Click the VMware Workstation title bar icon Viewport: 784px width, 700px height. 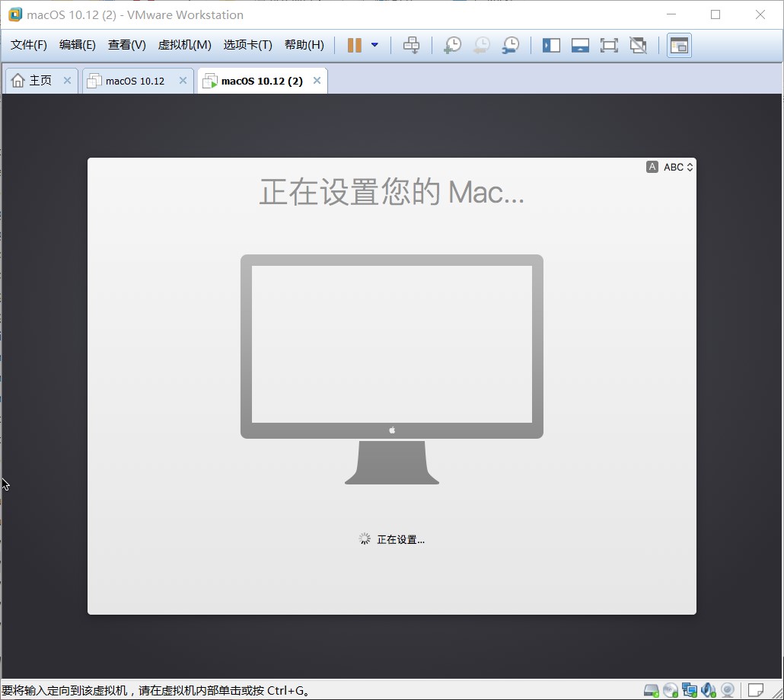(15, 14)
